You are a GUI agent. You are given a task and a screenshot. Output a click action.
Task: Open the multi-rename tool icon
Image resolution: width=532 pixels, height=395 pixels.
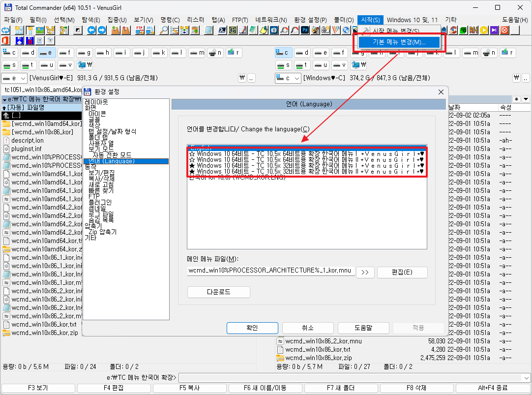tap(175, 30)
